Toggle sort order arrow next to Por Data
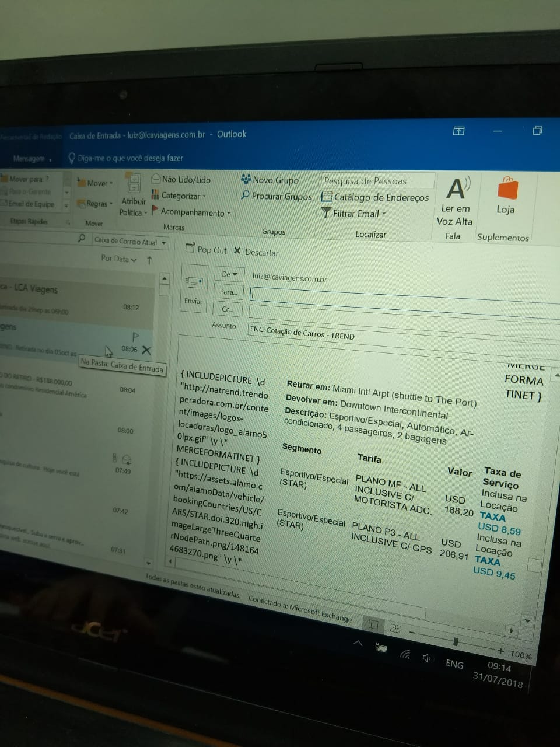 [149, 260]
